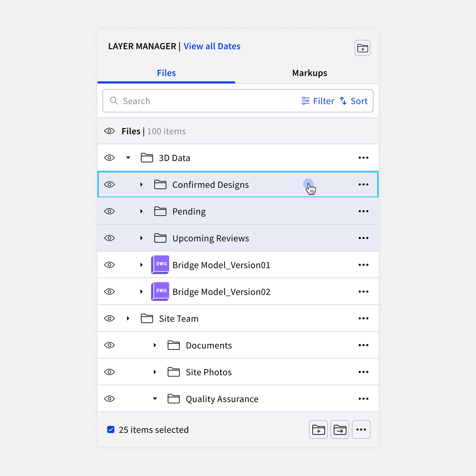Screen dimensions: 476x476
Task: Expand the Upcoming Reviews folder
Action: coord(141,238)
